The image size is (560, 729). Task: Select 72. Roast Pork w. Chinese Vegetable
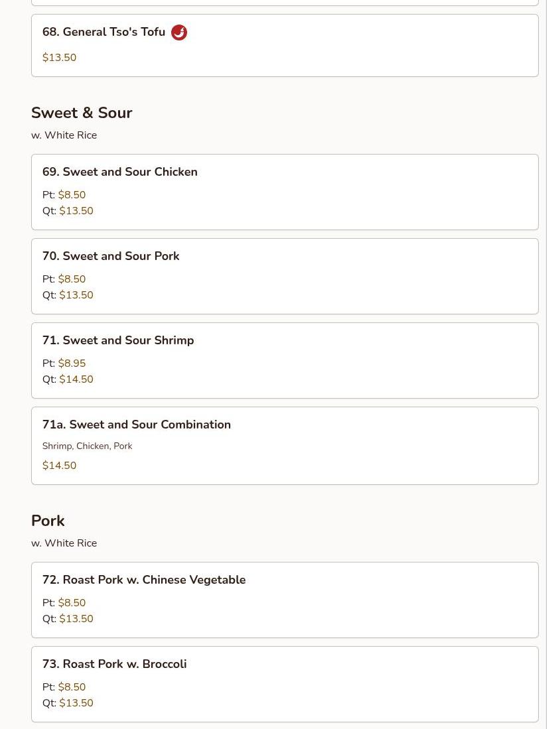144,580
